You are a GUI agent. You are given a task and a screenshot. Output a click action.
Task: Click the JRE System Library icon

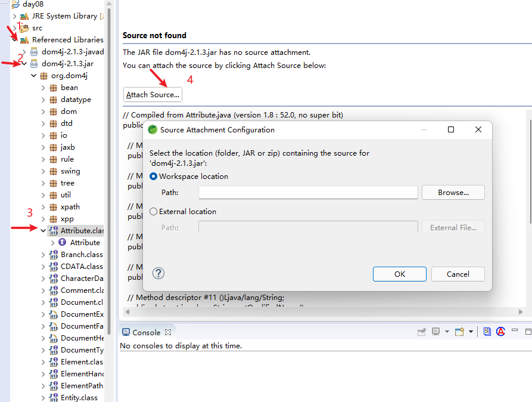tap(24, 16)
